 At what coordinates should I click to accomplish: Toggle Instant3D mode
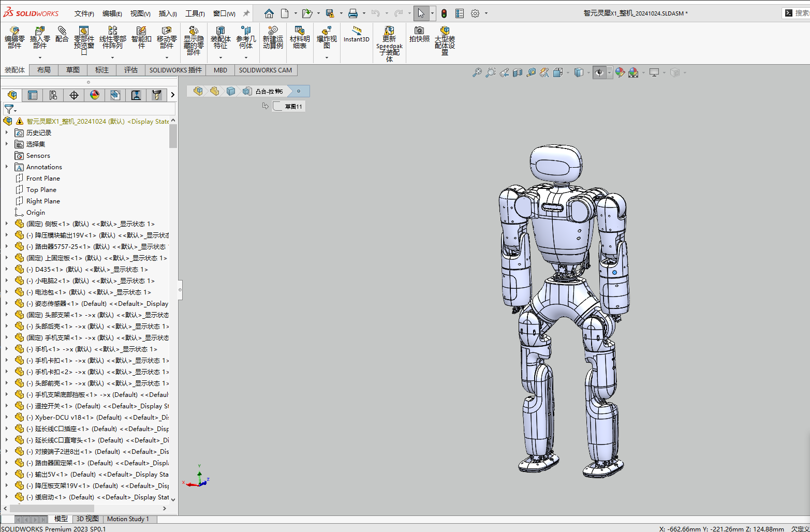(x=356, y=34)
